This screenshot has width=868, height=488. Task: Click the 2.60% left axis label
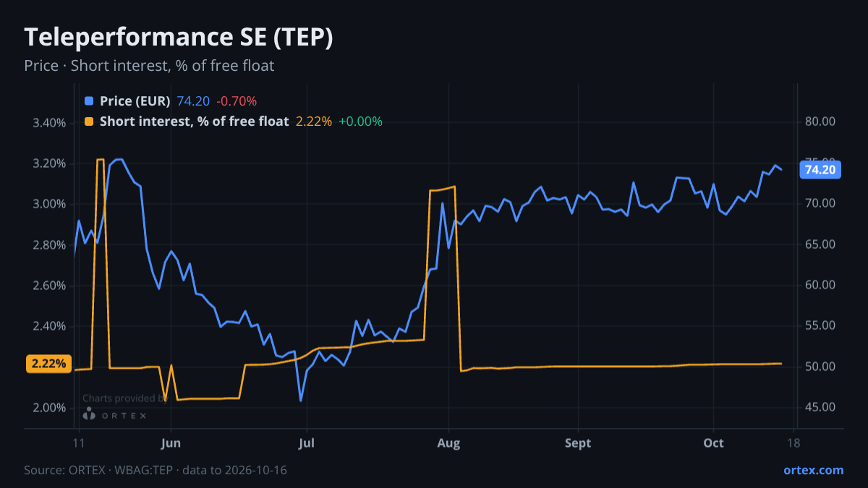point(50,286)
